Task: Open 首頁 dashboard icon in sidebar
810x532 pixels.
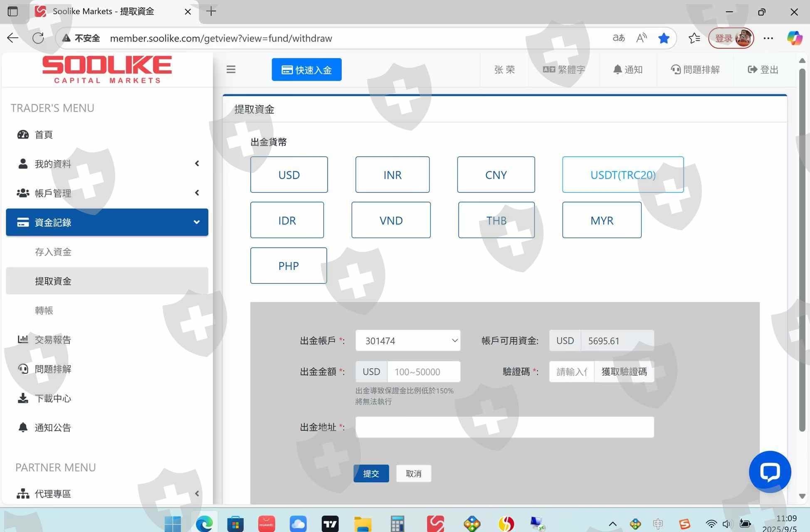Action: click(23, 135)
